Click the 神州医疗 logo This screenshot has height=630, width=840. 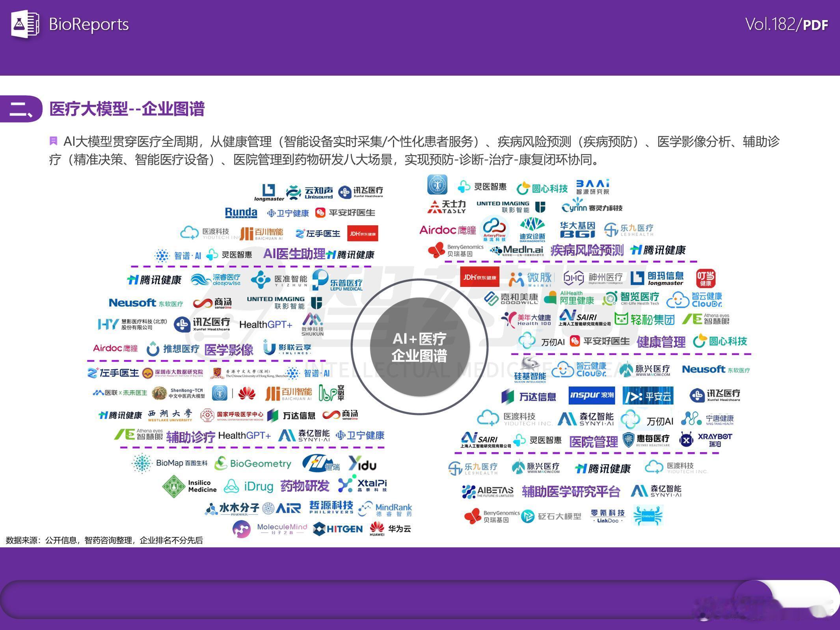593,278
